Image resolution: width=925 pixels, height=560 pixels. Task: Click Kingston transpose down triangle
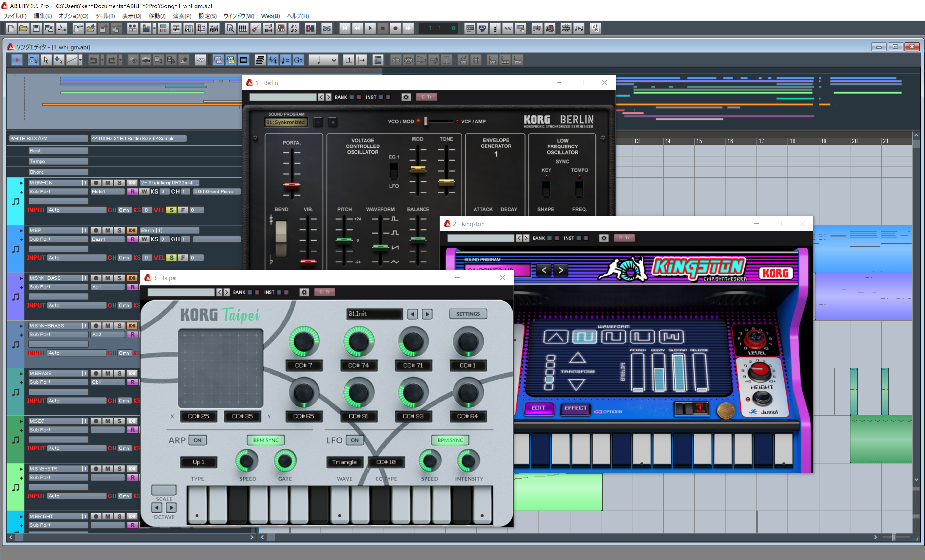(577, 384)
